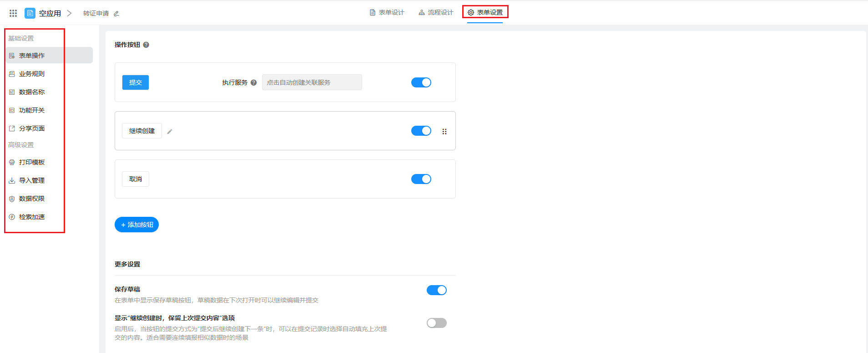The height and width of the screenshot is (353, 868).
Task: Toggle the 取消 button switch
Action: tap(421, 179)
